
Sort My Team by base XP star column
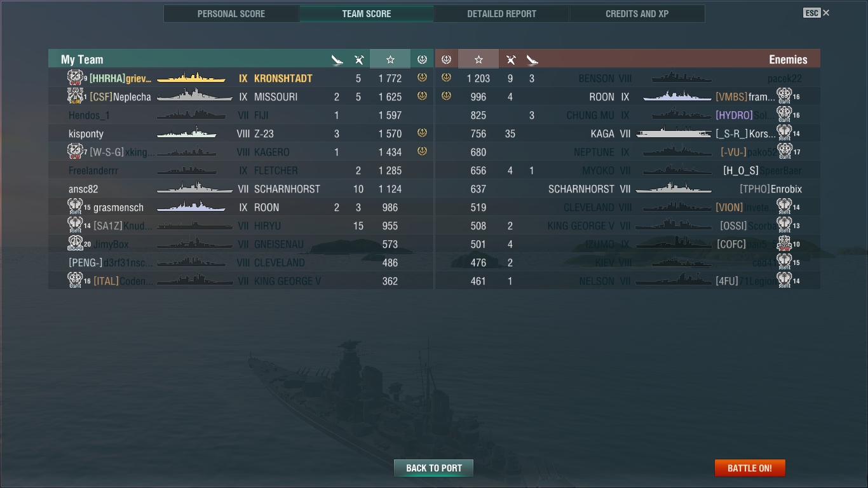390,59
